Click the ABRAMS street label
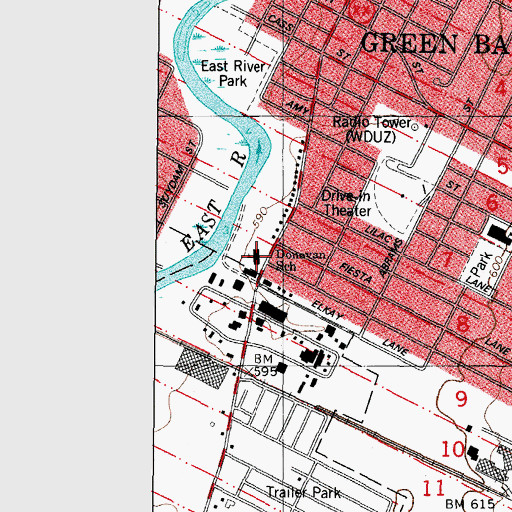 tap(392, 257)
